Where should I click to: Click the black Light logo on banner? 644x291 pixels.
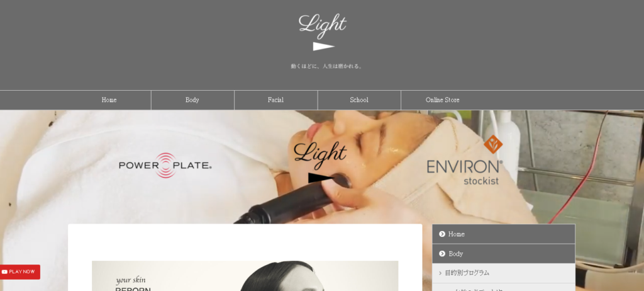pos(320,162)
